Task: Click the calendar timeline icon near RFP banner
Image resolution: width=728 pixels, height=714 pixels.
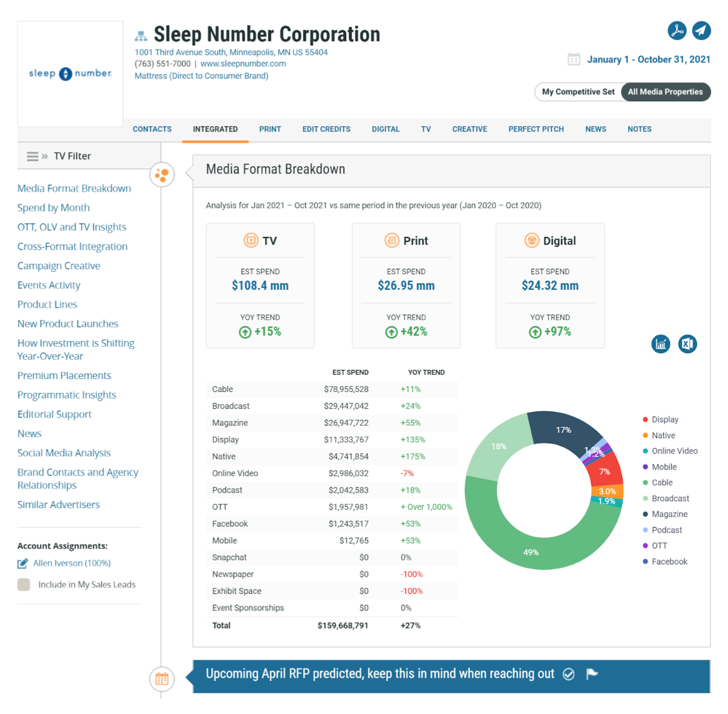Action: click(x=162, y=679)
